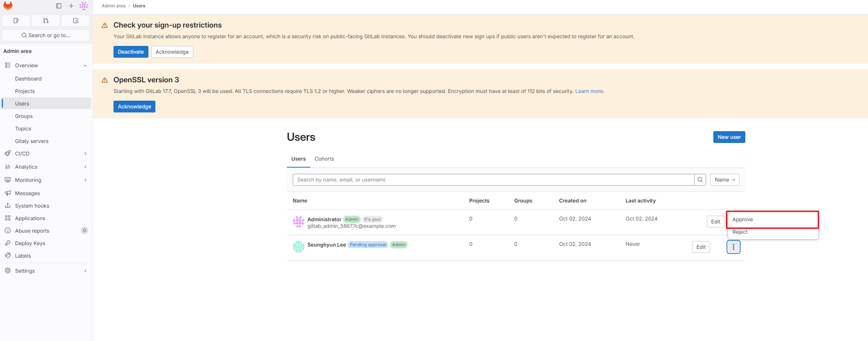Open the create new plus menu
868x341 pixels.
pos(71,6)
